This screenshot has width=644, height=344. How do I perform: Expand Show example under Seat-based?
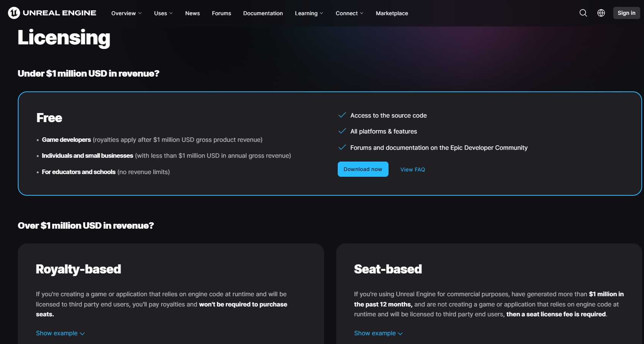[378, 333]
